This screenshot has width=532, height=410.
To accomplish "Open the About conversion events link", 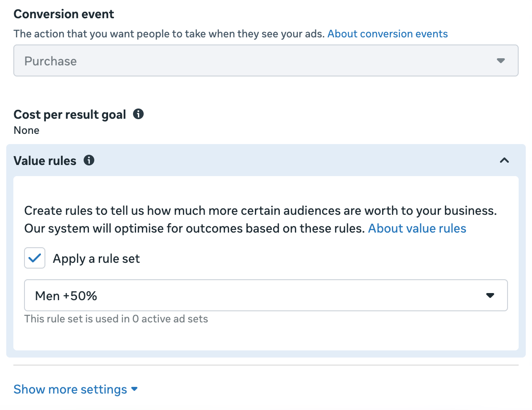I will coord(387,34).
